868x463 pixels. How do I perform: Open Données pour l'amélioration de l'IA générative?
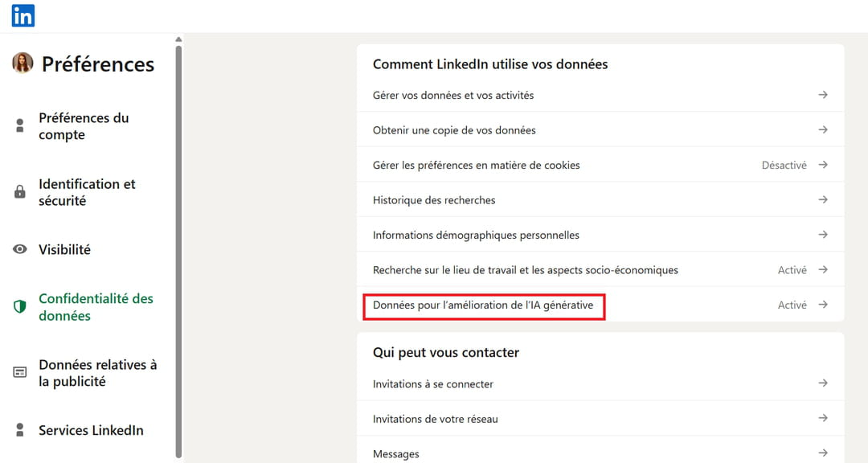[x=483, y=305]
